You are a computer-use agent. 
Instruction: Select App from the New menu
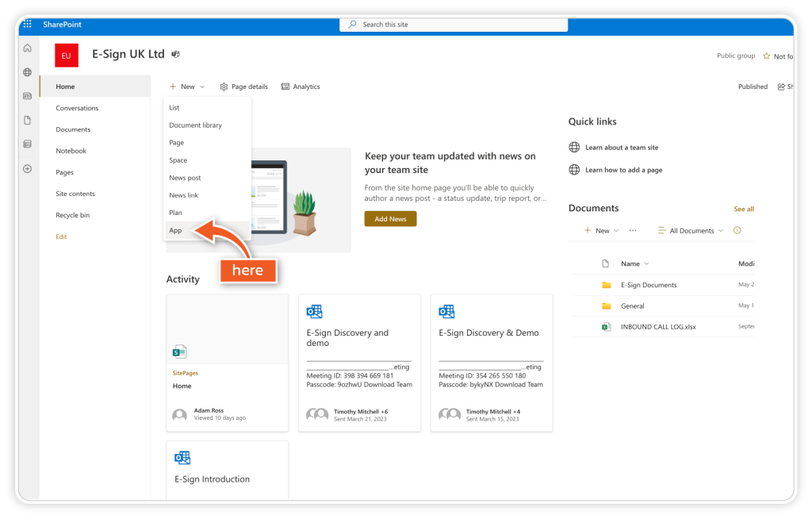coord(176,230)
